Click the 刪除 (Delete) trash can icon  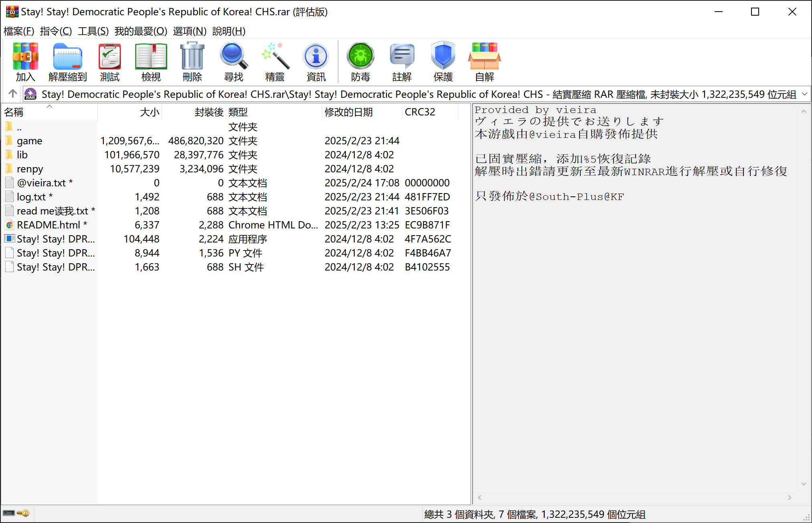[192, 57]
